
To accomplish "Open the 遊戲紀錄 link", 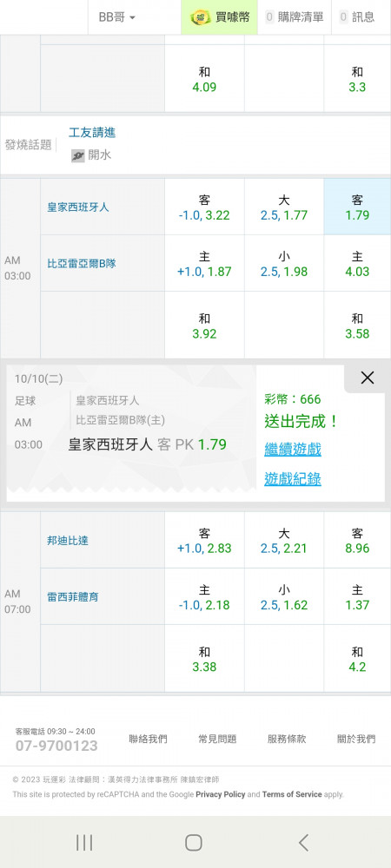I will point(293,479).
